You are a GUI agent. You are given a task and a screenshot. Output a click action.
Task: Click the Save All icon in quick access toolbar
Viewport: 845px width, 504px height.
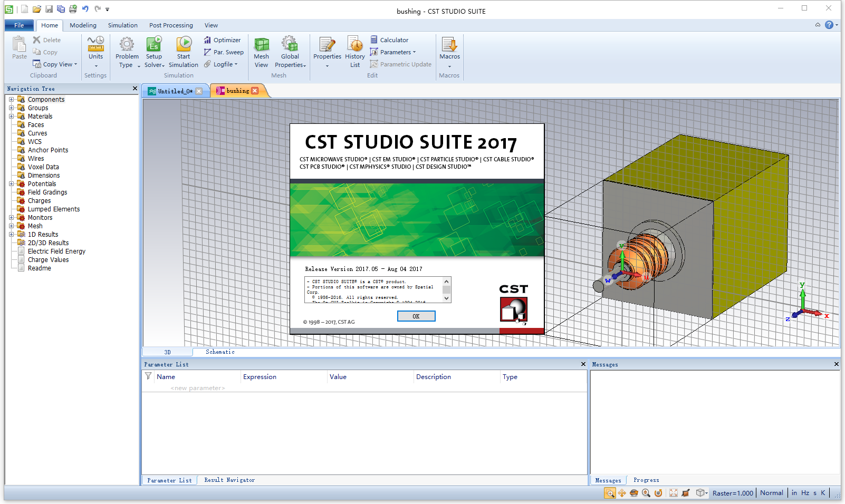[61, 9]
